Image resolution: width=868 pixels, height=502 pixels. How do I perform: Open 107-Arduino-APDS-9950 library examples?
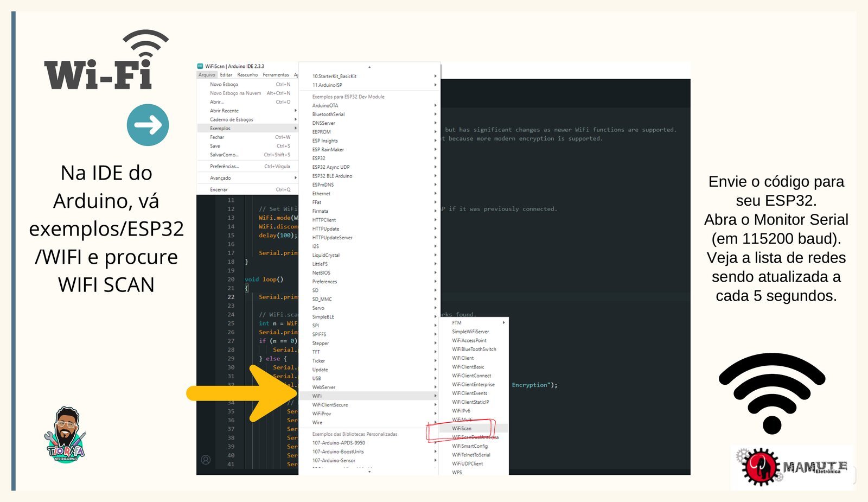tap(369, 443)
